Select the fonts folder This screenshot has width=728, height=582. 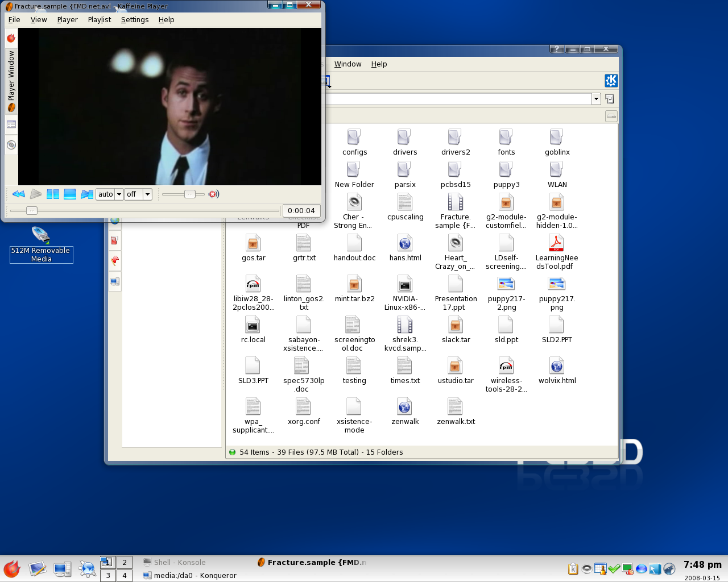click(506, 142)
